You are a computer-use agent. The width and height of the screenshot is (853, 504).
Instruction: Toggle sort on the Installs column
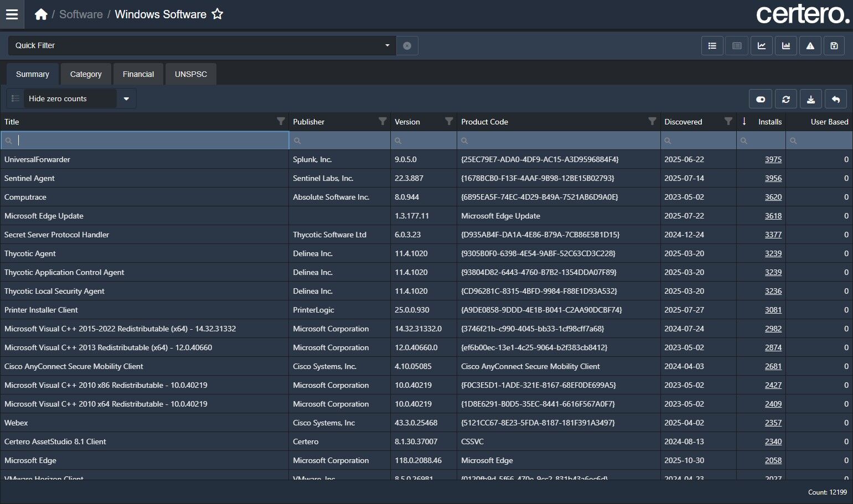click(769, 122)
